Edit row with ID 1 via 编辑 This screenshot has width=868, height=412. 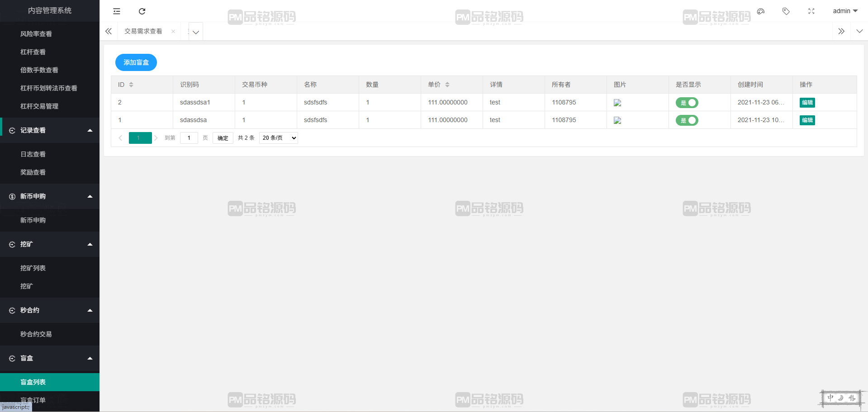click(807, 120)
